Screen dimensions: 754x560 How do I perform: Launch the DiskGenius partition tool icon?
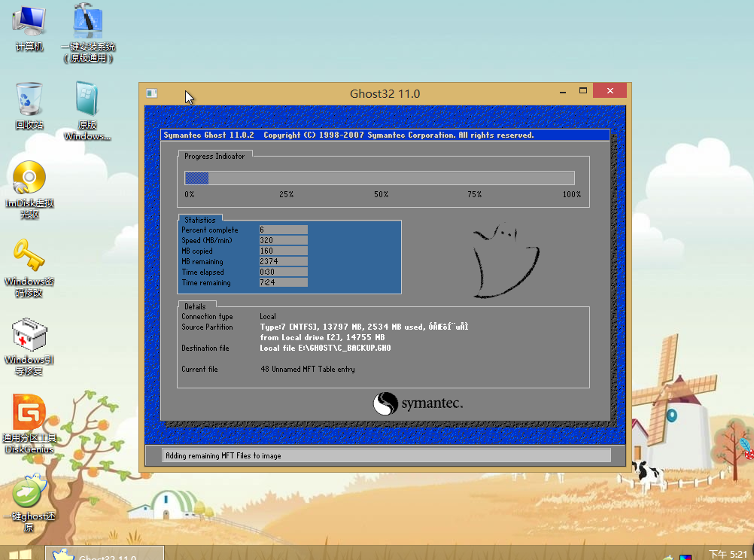click(29, 413)
